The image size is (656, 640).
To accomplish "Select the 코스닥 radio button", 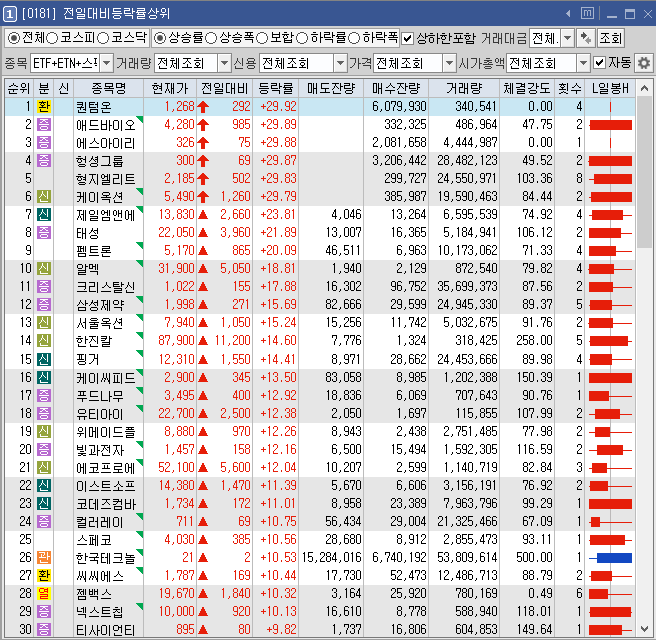I will click(103, 38).
